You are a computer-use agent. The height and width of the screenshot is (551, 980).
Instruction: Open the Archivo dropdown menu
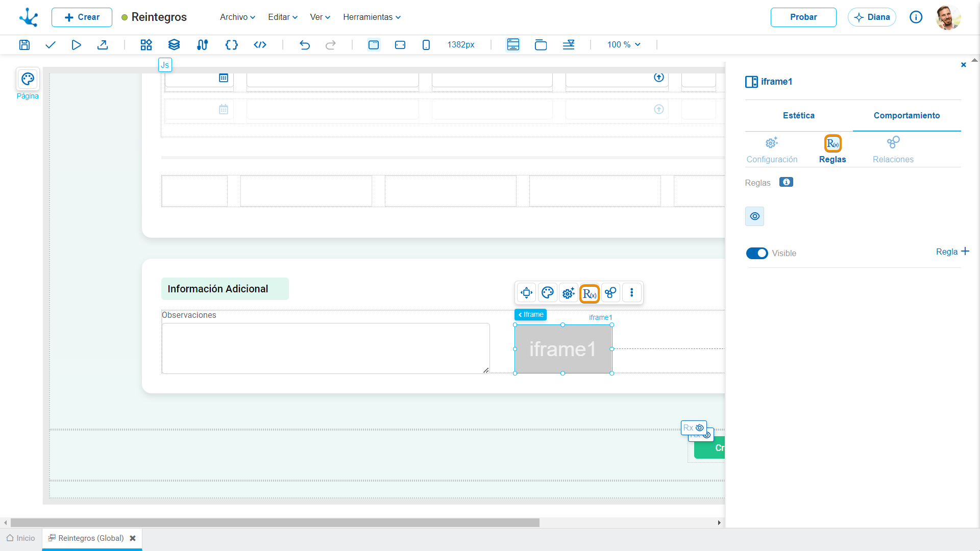pyautogui.click(x=237, y=17)
